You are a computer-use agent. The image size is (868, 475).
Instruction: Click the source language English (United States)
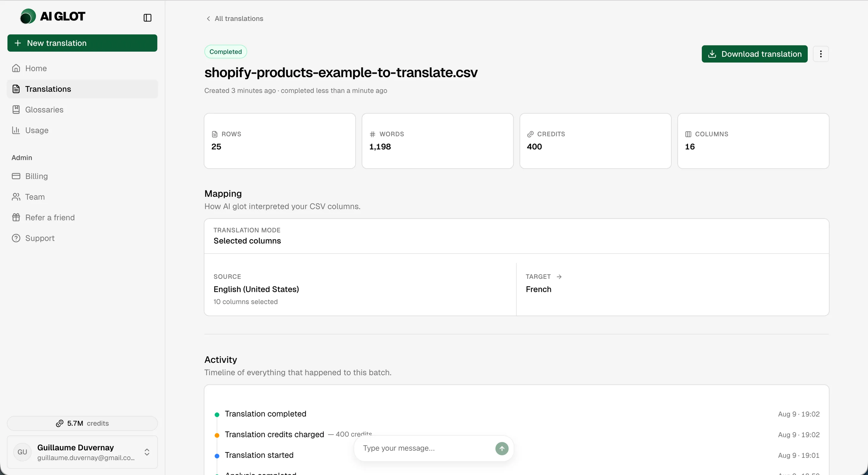tap(256, 289)
